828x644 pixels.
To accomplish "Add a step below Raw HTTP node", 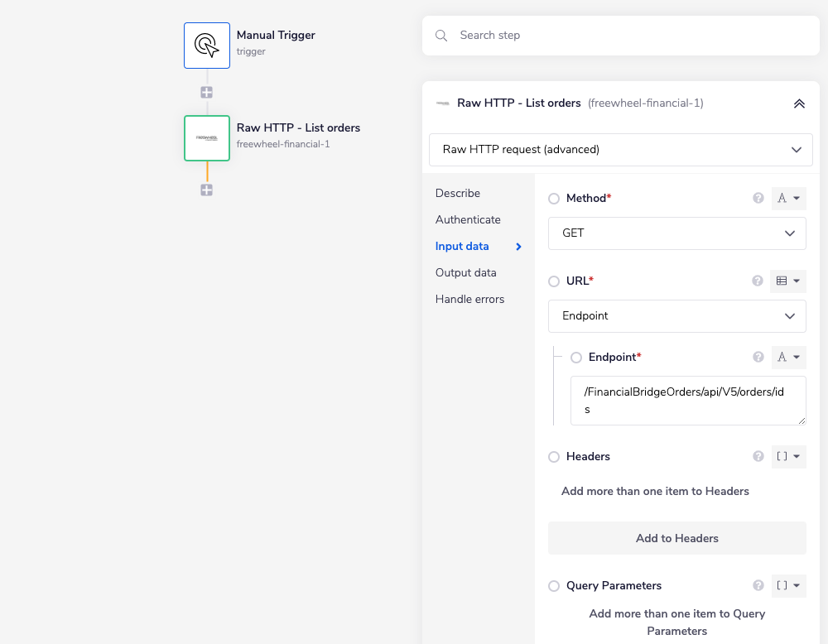I will point(207,190).
